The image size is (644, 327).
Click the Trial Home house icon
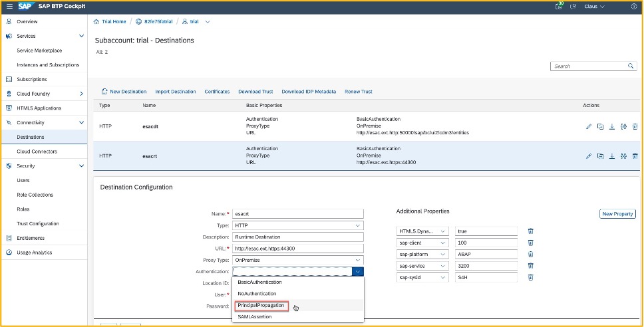pos(96,21)
